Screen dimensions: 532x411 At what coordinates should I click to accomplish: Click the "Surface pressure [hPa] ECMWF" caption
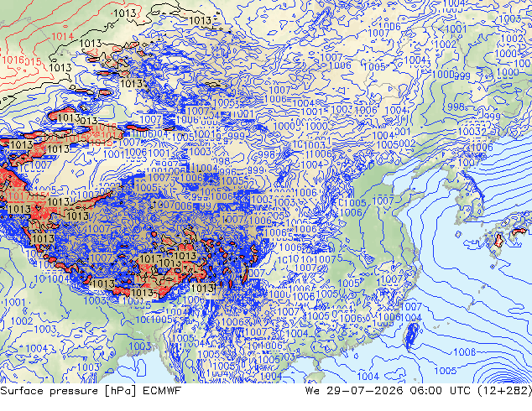click(91, 391)
